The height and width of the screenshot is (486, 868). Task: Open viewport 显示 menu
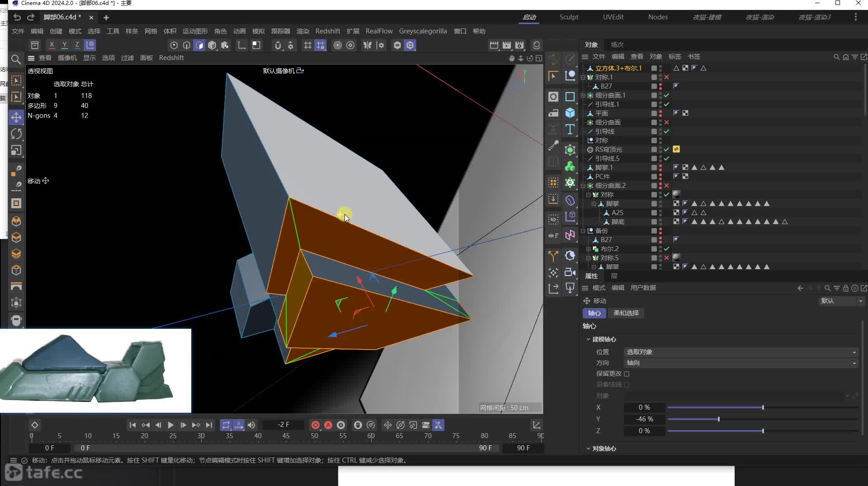90,58
